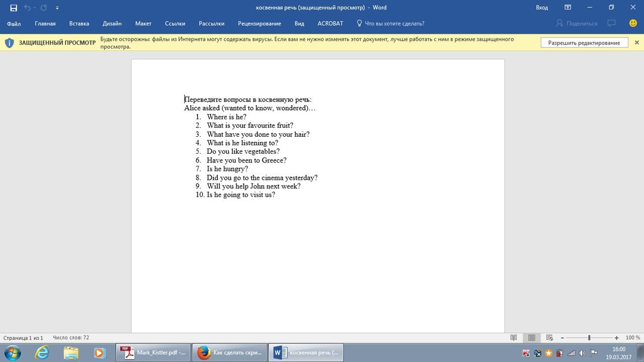644x362 pixels.
Task: Open the Рецензирование ribbon tab
Action: [259, 24]
